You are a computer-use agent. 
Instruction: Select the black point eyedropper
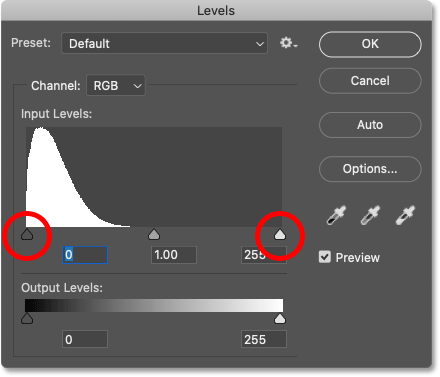(x=336, y=215)
